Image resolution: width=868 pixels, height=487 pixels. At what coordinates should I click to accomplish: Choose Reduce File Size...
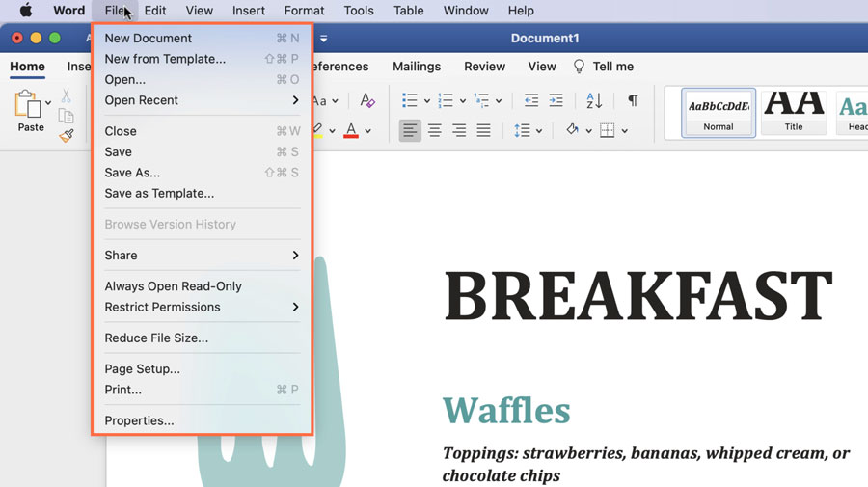(x=203, y=338)
